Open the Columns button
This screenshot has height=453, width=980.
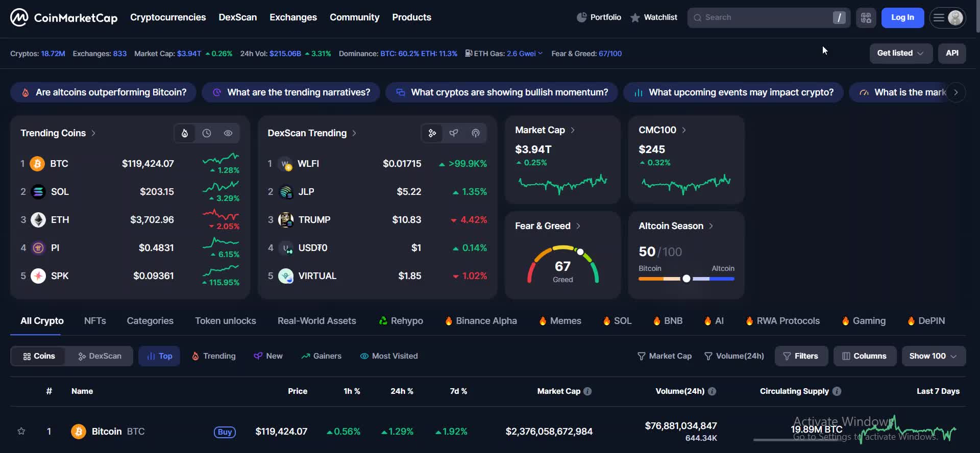tap(865, 356)
